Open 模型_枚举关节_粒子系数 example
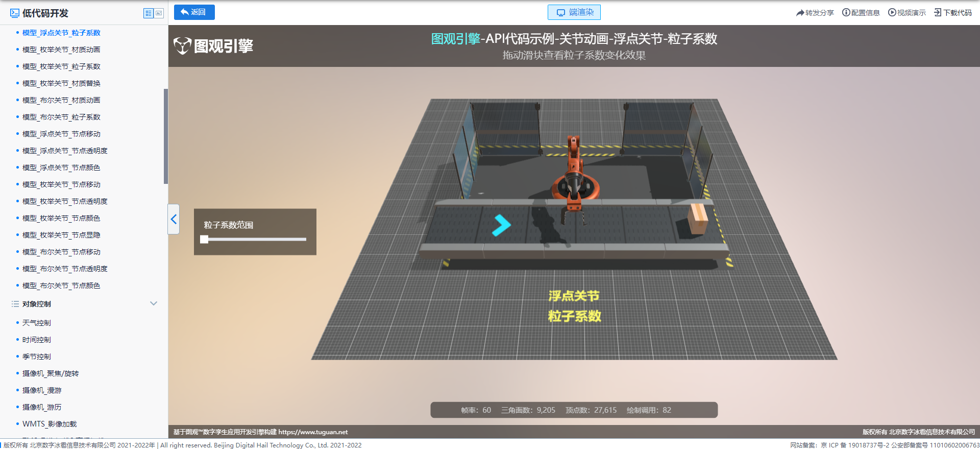 click(61, 66)
